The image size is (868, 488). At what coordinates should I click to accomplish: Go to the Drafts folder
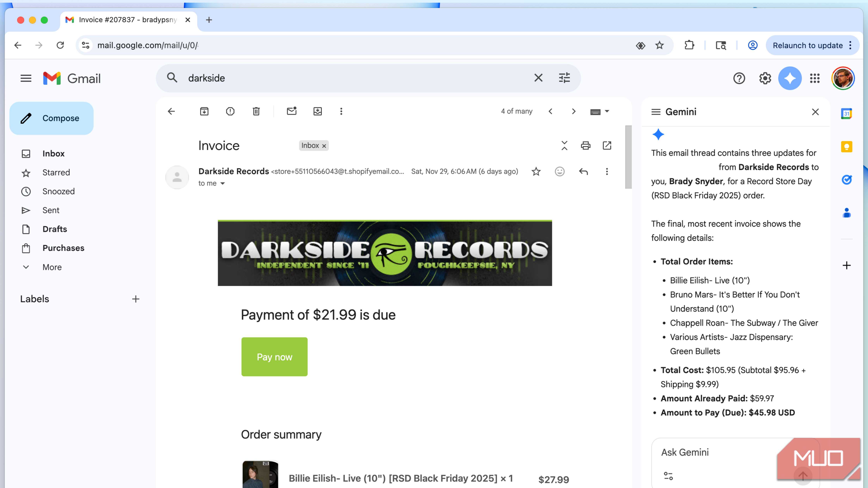coord(55,229)
